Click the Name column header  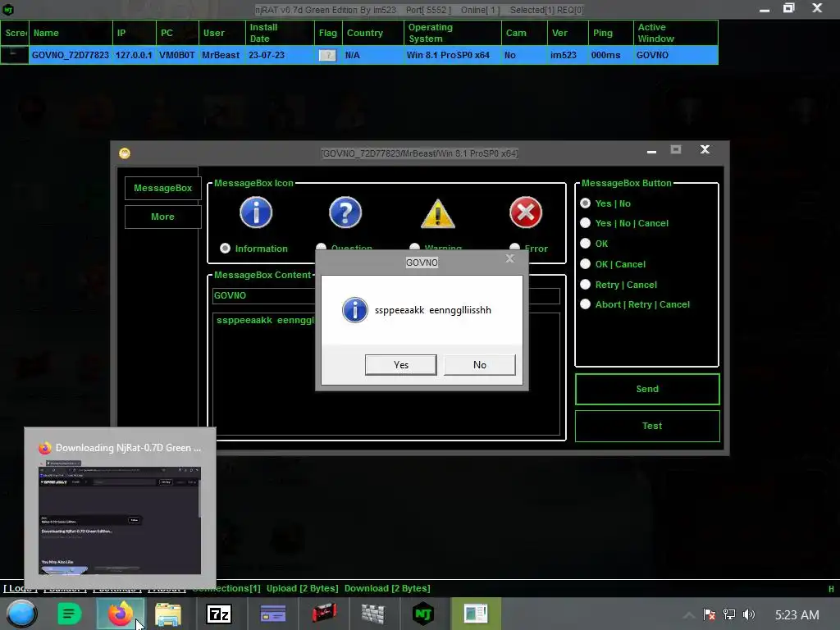[x=71, y=33]
